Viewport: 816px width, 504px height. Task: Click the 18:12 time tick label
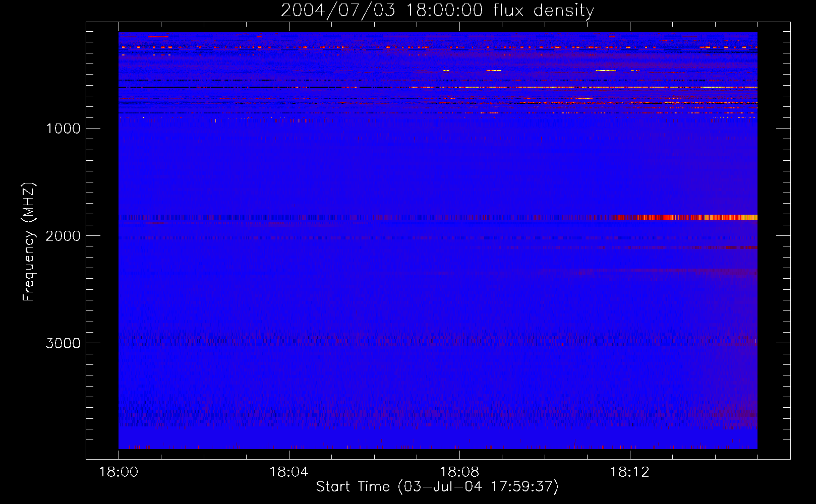(x=630, y=472)
